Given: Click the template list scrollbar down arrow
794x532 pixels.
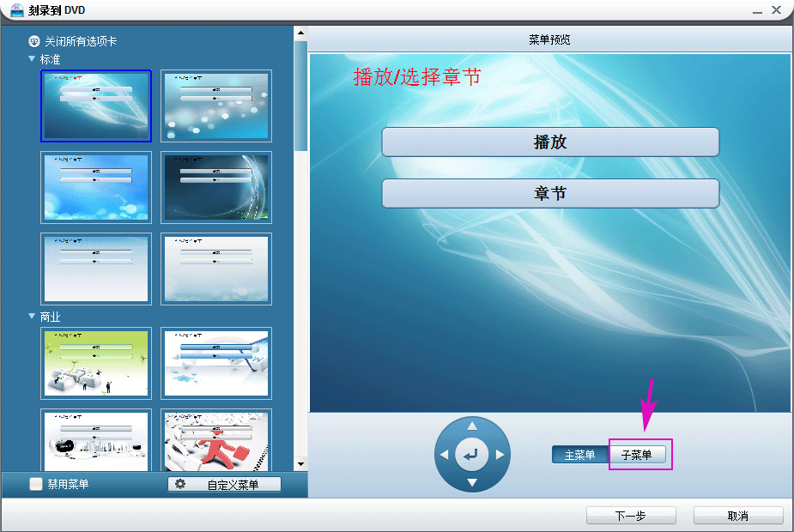Looking at the screenshot, I should coord(300,464).
